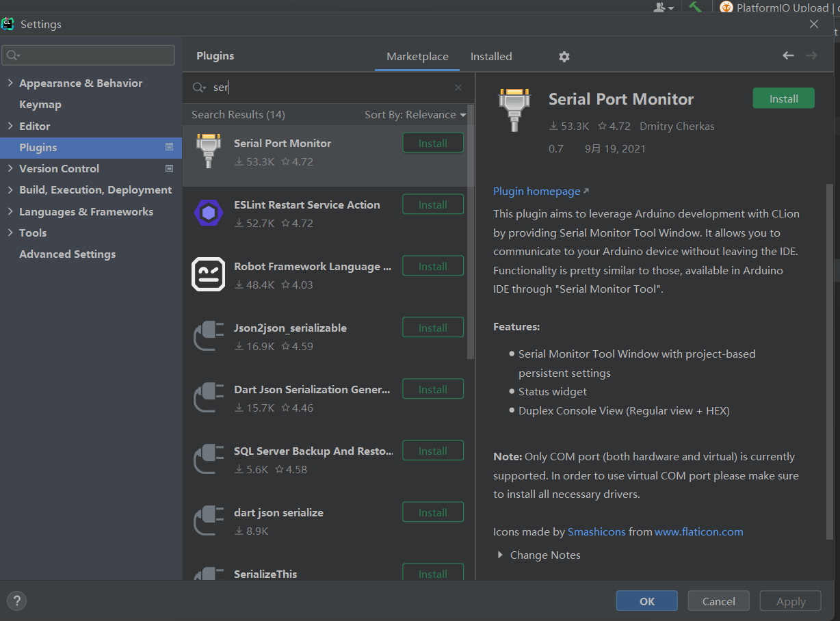Expand the Tools settings node
The height and width of the screenshot is (621, 840).
pos(10,233)
